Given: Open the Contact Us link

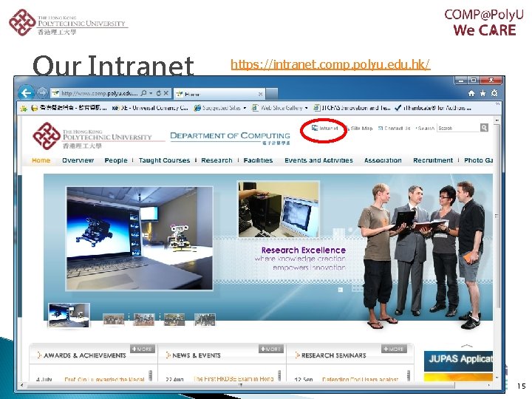Looking at the screenshot, I should 395,129.
